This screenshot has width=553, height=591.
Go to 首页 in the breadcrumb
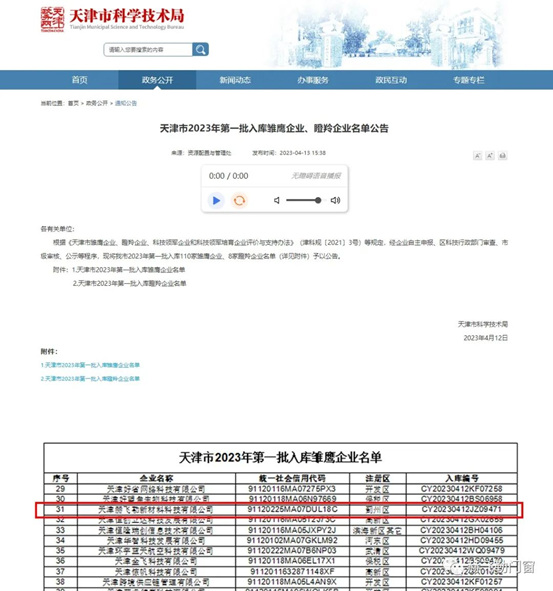tap(74, 103)
